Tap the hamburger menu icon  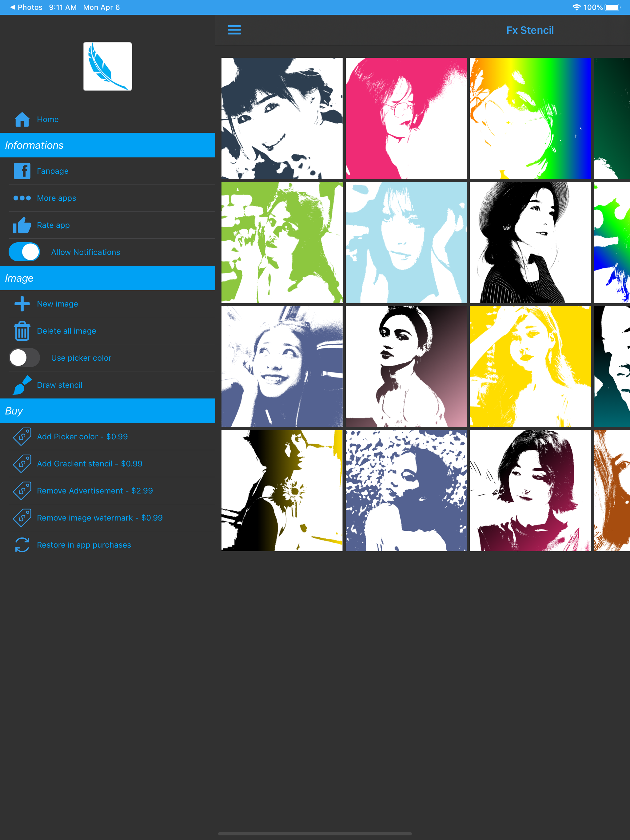234,30
